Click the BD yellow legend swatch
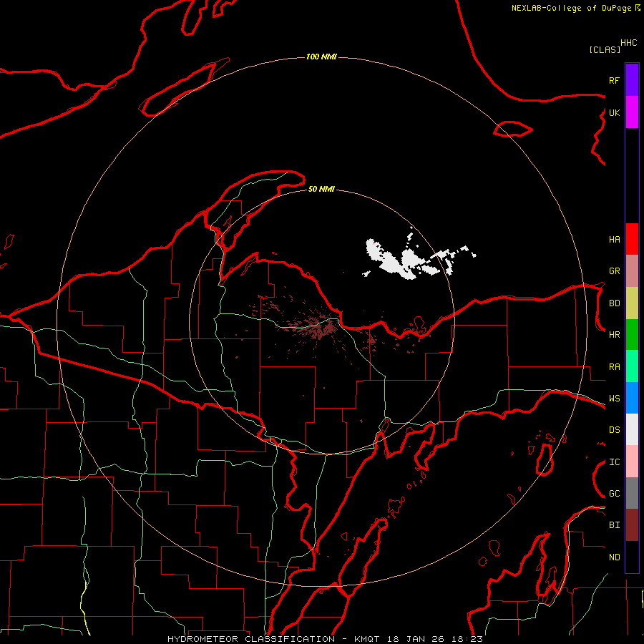The height and width of the screenshot is (644, 644). pos(632,303)
